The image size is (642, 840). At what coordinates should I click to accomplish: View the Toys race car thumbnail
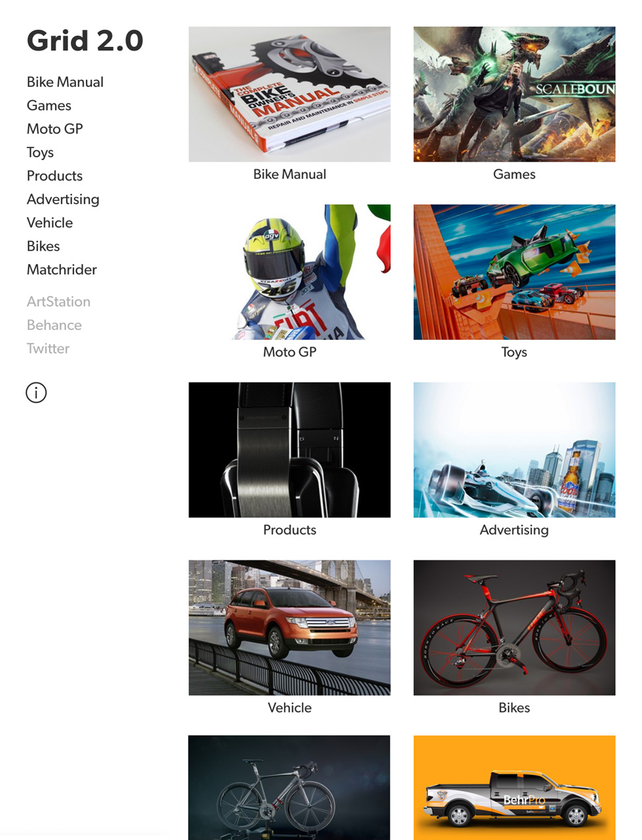514,272
